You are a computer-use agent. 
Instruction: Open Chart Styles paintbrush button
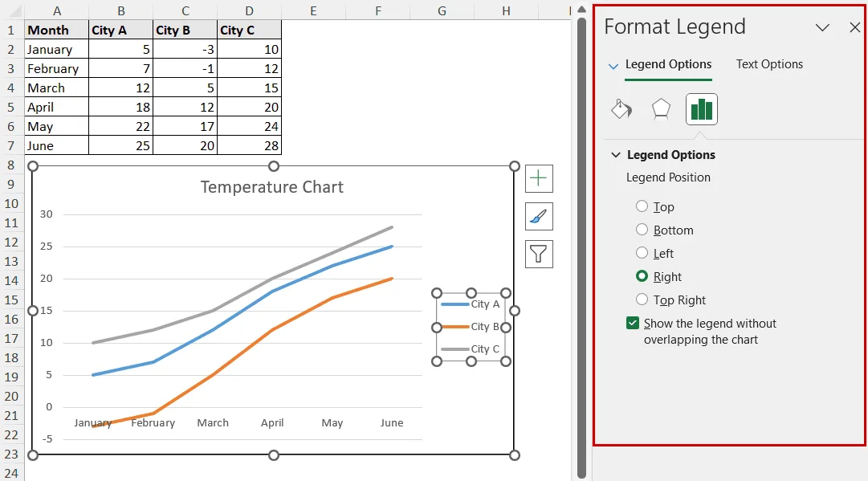click(539, 216)
